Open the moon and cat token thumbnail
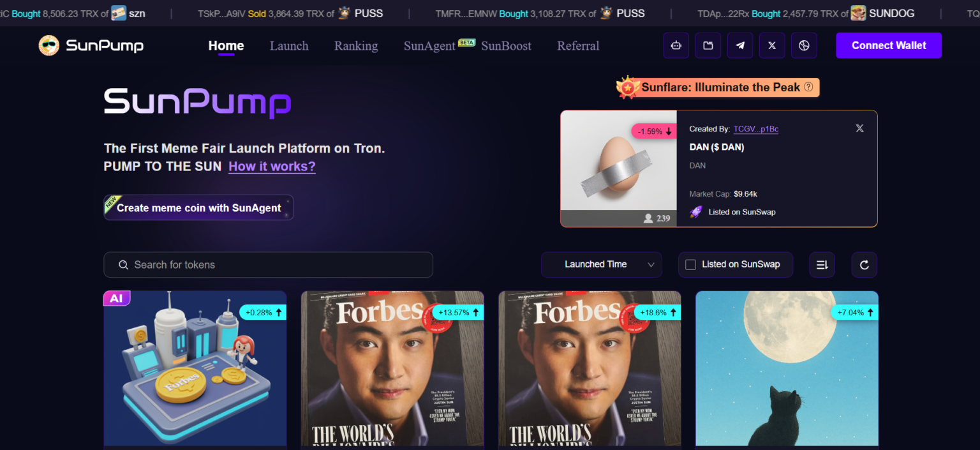 coord(787,368)
